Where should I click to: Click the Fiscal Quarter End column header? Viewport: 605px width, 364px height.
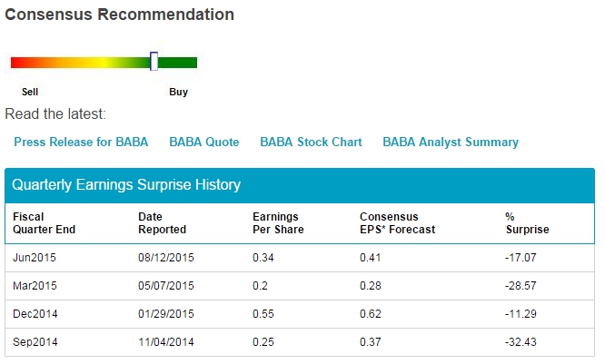(44, 223)
